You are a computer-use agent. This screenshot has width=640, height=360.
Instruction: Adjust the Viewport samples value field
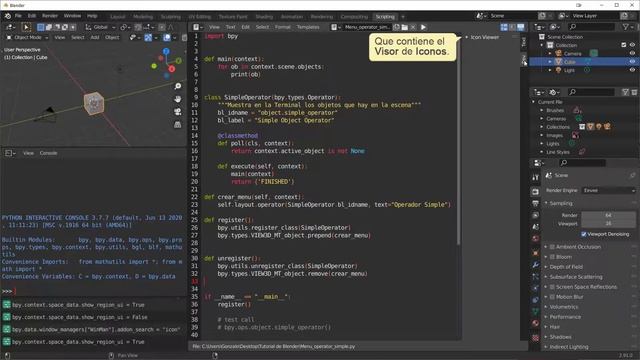point(608,224)
